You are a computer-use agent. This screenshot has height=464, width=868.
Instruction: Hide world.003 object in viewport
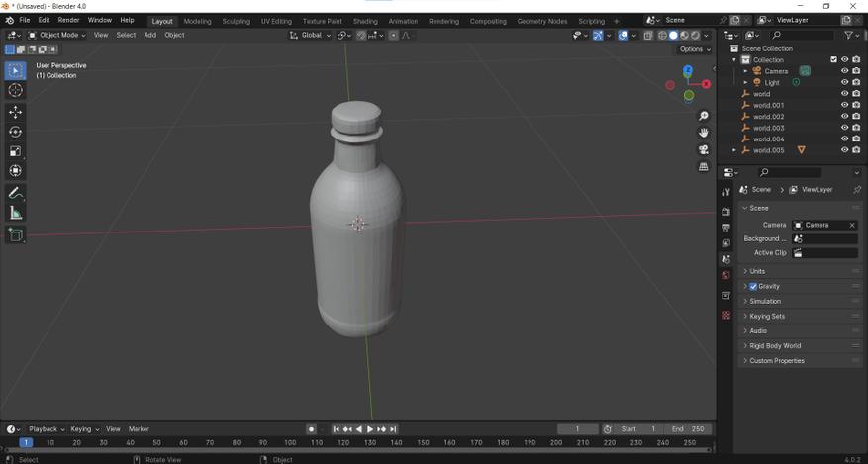click(x=844, y=128)
